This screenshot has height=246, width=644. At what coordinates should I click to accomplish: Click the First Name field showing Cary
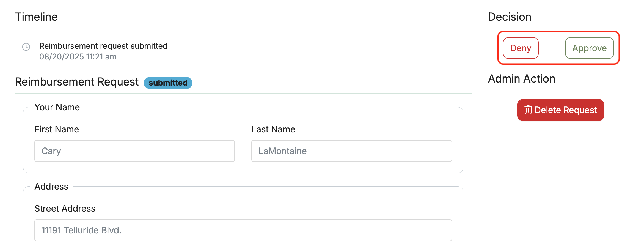click(x=134, y=151)
